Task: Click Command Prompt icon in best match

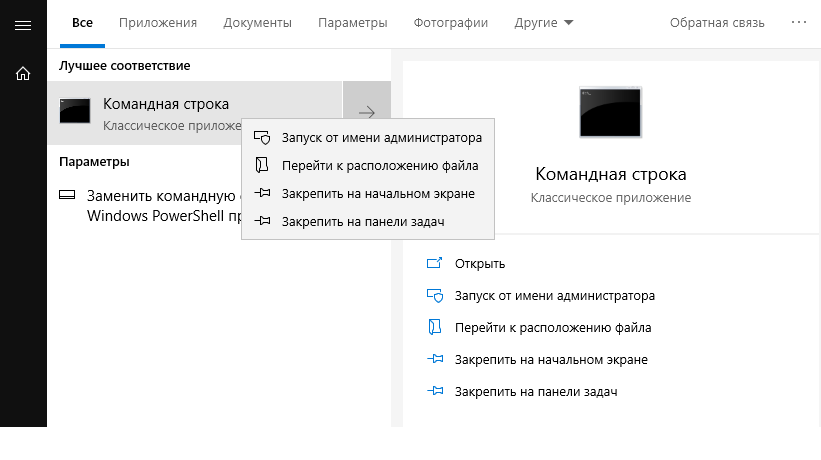Action: (x=75, y=111)
